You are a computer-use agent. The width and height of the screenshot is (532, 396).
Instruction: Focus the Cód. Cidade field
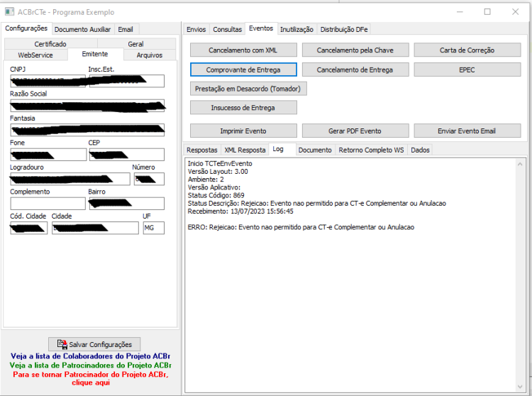coord(29,228)
